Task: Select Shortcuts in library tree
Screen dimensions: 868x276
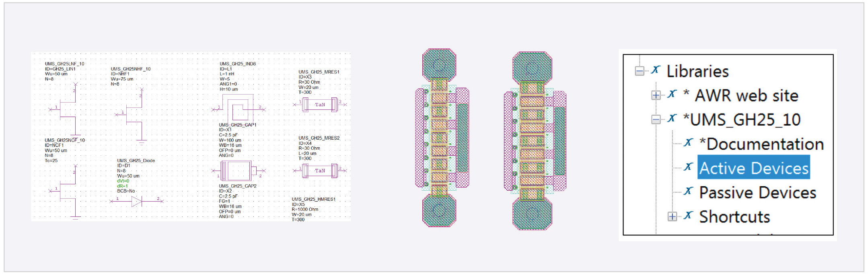Action: (x=734, y=216)
